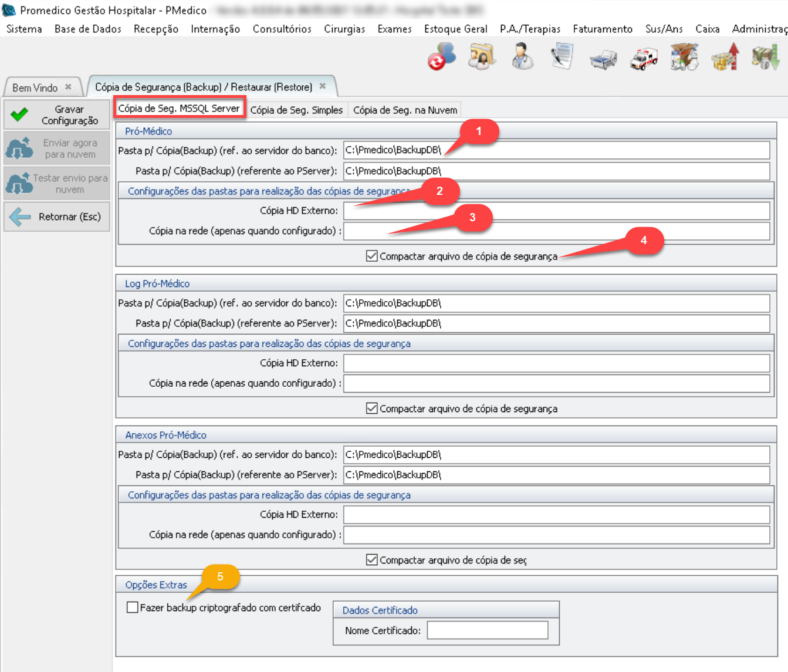
Task: Toggle Compactar arquivo in Anexos Pró-Médico section
Action: click(x=372, y=560)
